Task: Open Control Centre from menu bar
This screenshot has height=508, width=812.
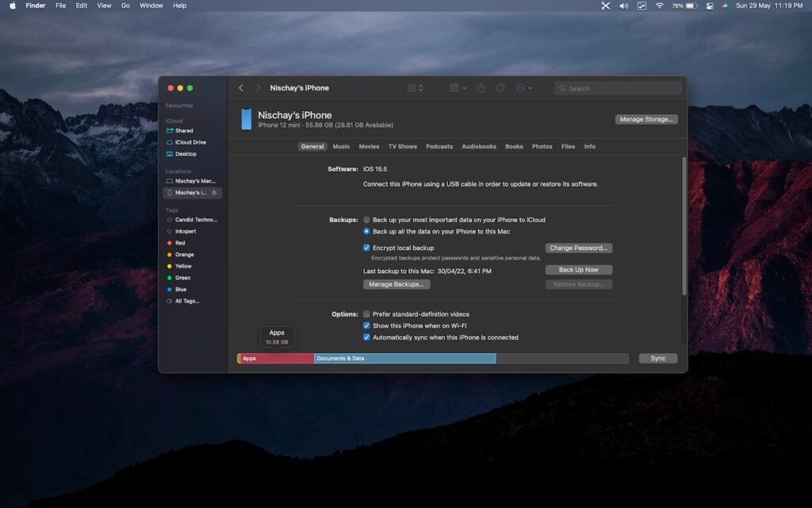Action: (710, 6)
